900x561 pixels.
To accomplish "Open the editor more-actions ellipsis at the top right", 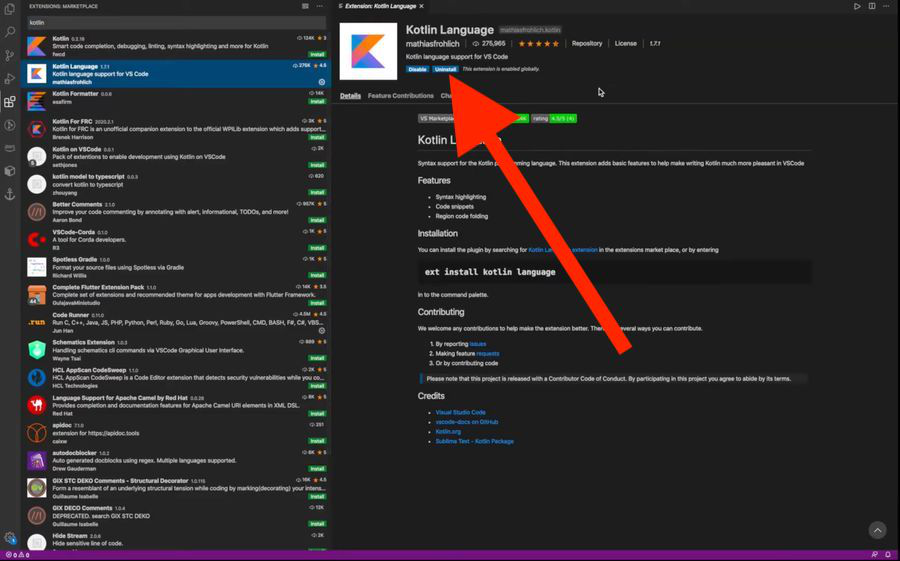I will [886, 6].
